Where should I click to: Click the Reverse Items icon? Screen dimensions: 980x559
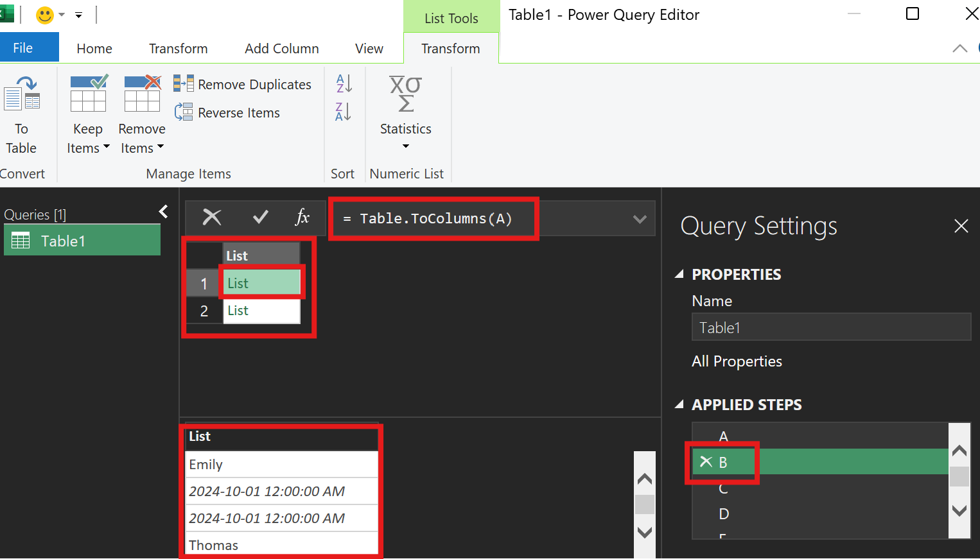(184, 112)
